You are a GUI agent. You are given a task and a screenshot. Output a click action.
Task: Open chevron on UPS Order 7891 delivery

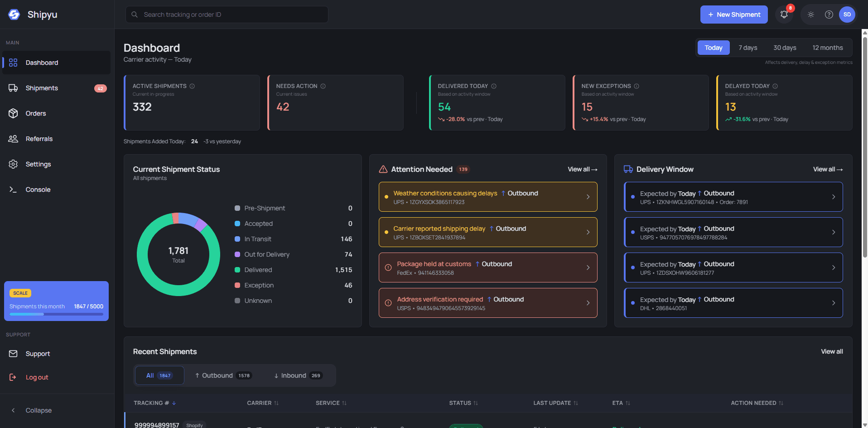(x=834, y=197)
